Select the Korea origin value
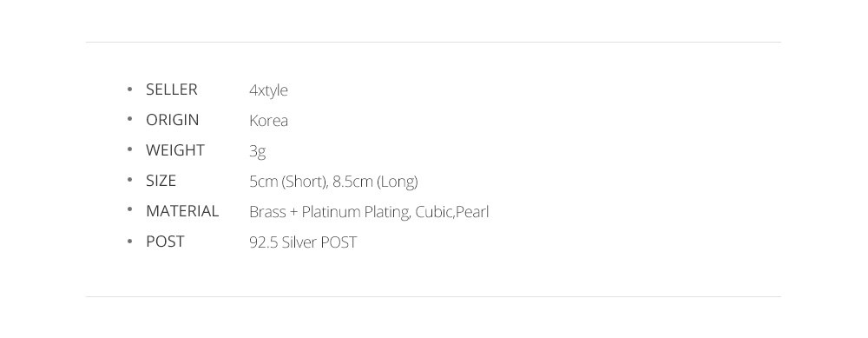This screenshot has height=338, width=868. [x=268, y=120]
